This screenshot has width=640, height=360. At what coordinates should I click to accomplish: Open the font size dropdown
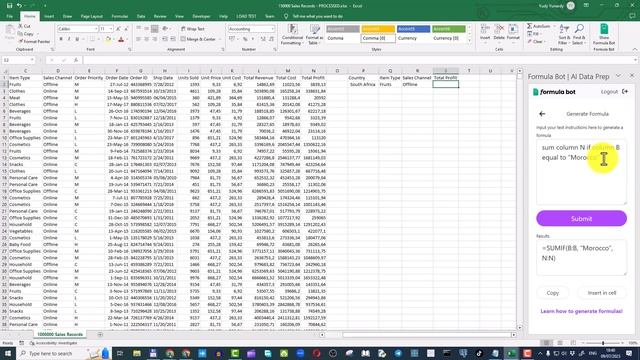[111, 29]
